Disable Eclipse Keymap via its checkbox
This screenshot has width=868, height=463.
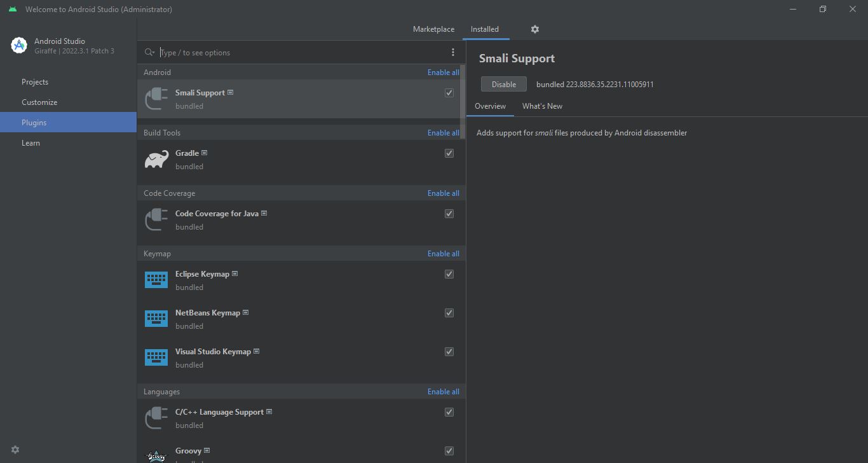449,273
